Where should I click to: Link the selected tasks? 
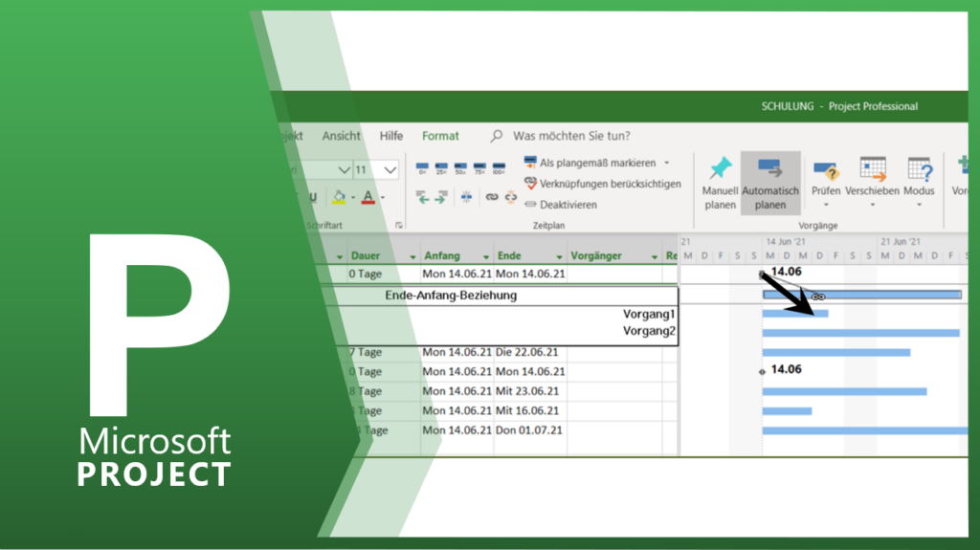(x=492, y=197)
